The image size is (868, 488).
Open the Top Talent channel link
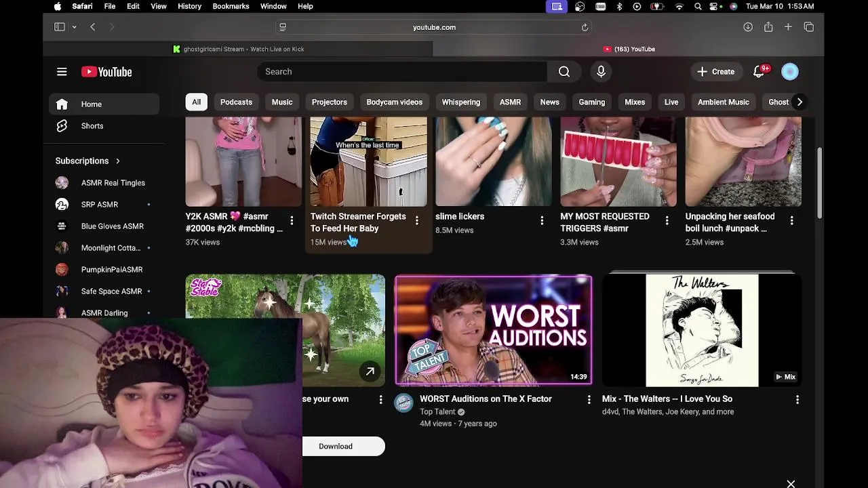(x=437, y=411)
